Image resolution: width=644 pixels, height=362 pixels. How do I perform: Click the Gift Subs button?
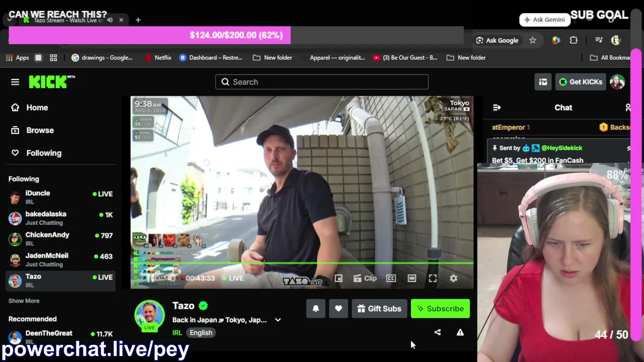tap(379, 309)
